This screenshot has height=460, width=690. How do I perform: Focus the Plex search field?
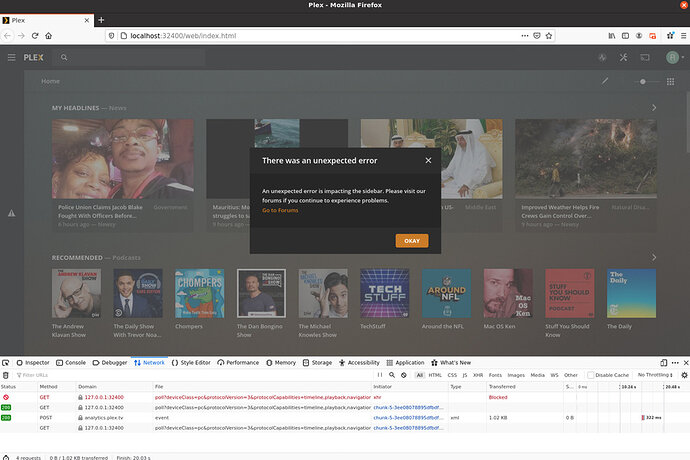click(x=130, y=57)
